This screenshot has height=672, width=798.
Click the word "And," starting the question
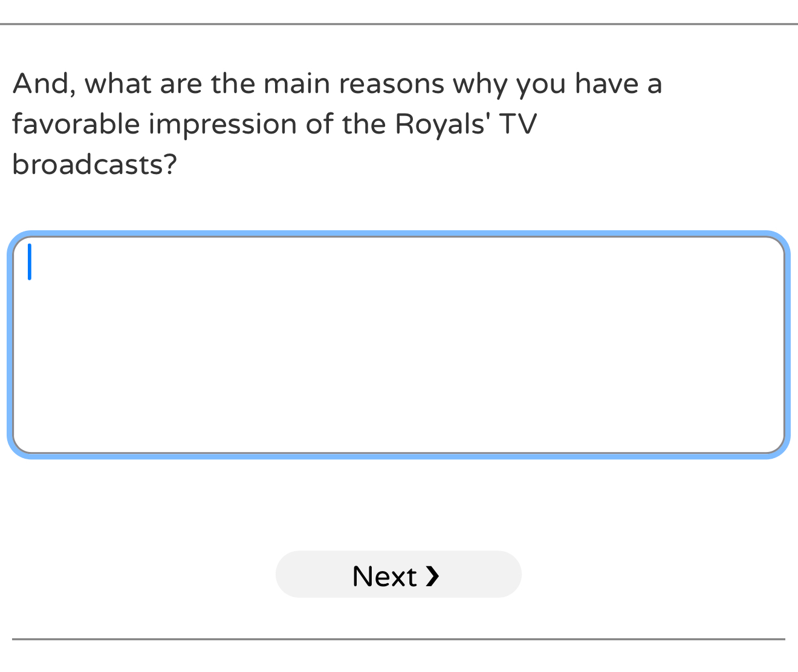point(44,84)
